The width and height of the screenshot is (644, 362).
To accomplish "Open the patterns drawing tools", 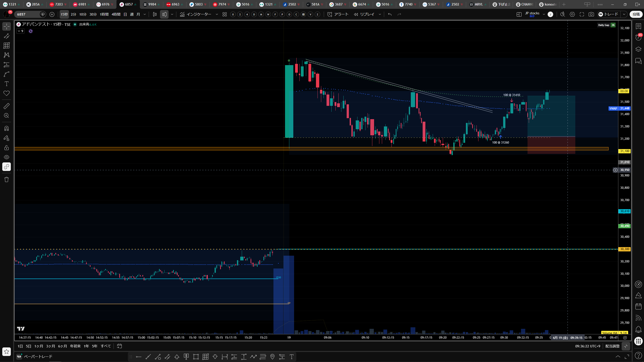I will coord(7,55).
